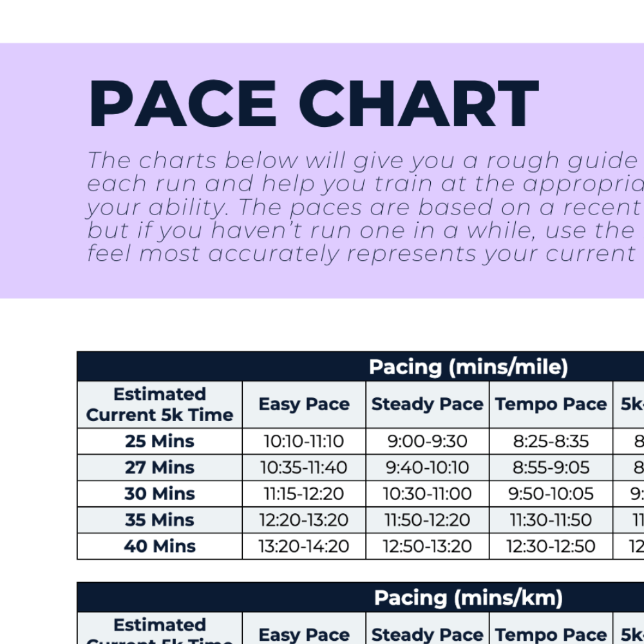Select the Pacing (mins/km) table header
The height and width of the screenshot is (644, 644).
point(468,598)
